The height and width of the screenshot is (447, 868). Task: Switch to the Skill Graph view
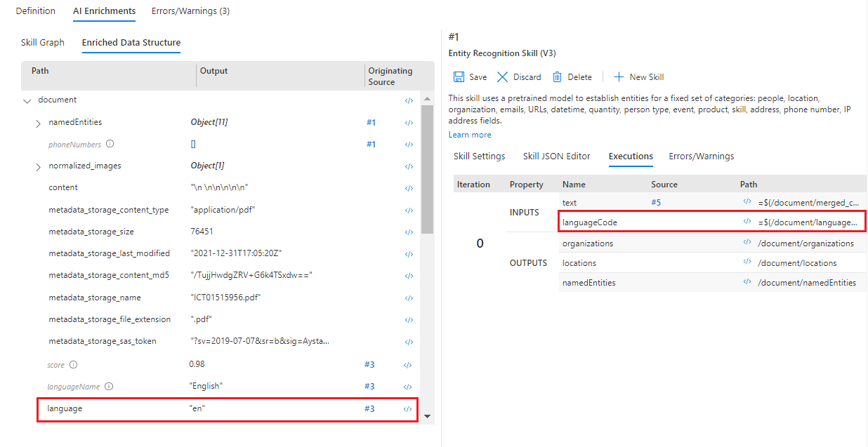tap(43, 43)
